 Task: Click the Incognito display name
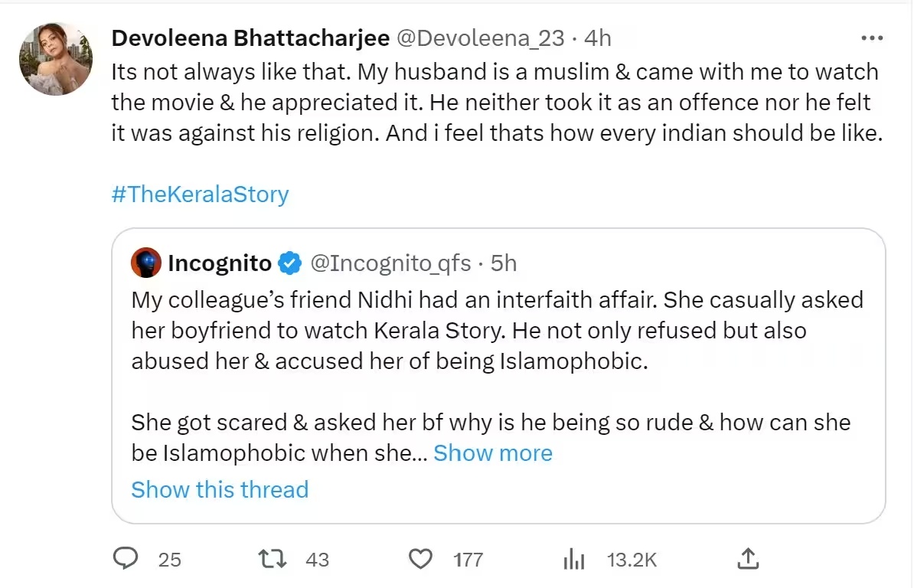[220, 263]
